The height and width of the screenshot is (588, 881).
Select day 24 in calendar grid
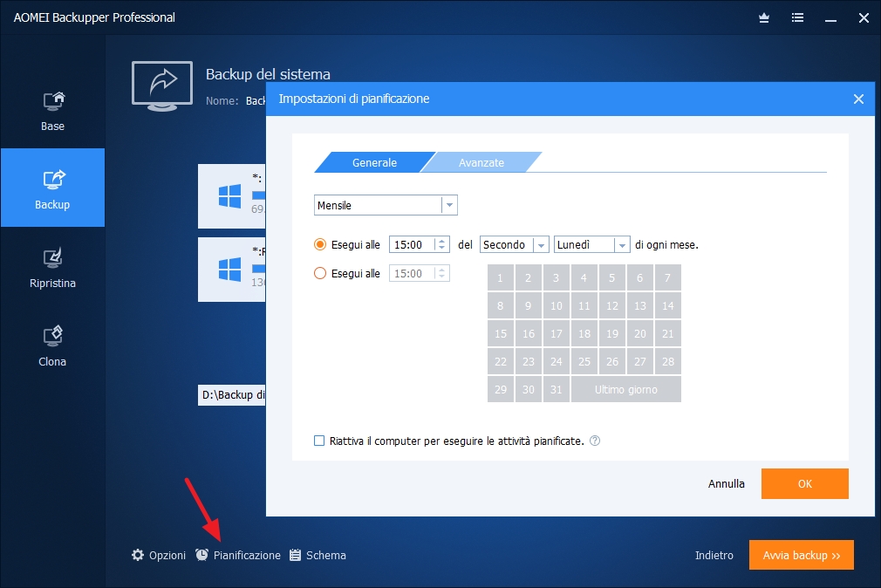556,361
